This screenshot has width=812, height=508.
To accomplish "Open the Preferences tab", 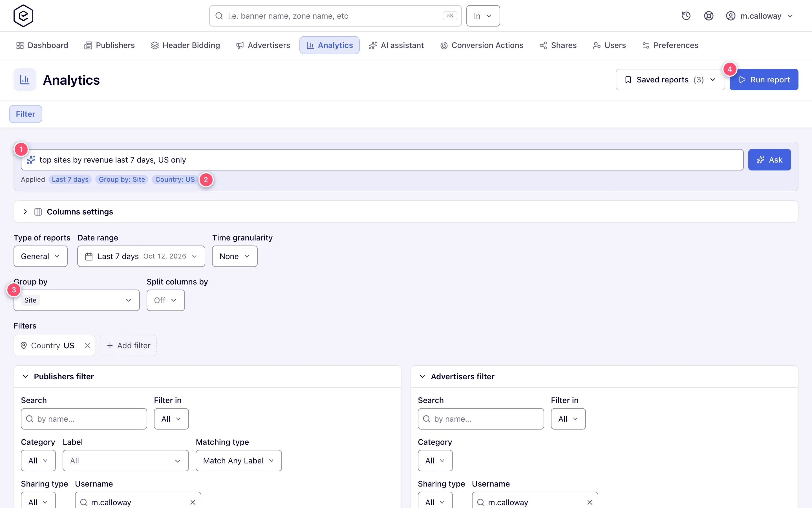I will (x=670, y=45).
